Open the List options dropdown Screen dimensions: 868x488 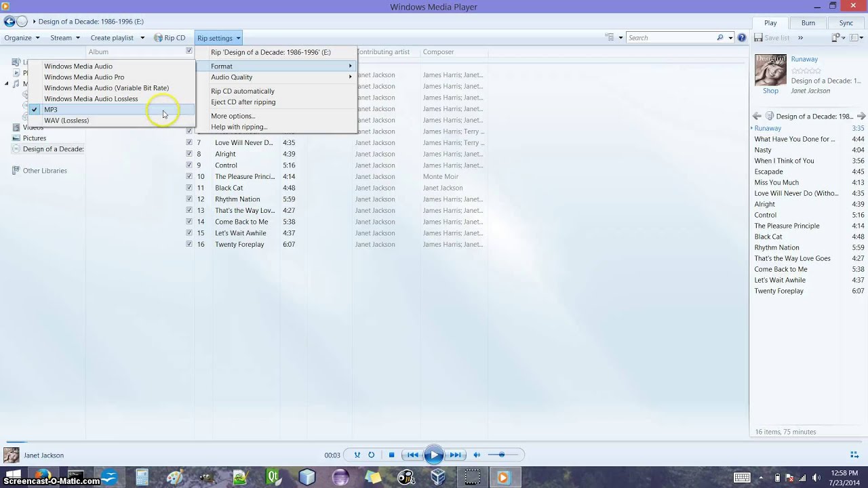(x=856, y=38)
